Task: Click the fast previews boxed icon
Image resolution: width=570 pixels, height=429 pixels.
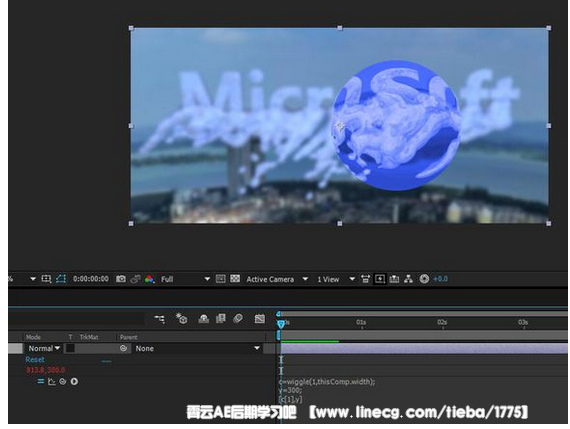Action: click(380, 279)
